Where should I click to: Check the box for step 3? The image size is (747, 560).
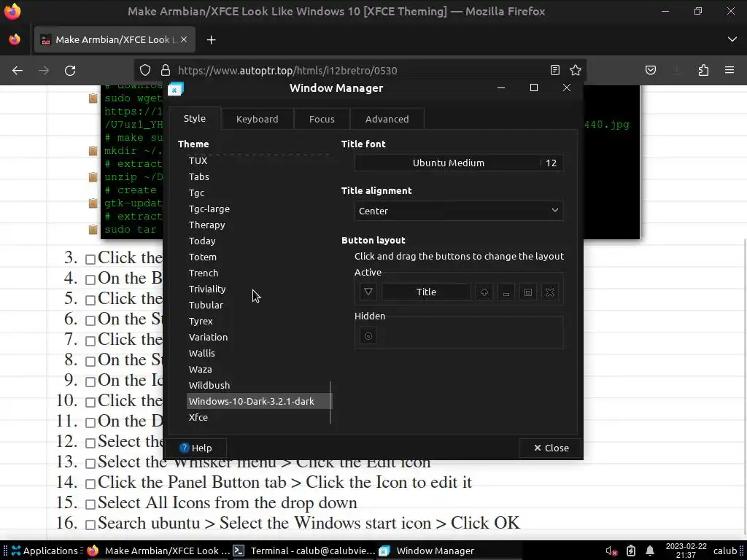pos(90,260)
